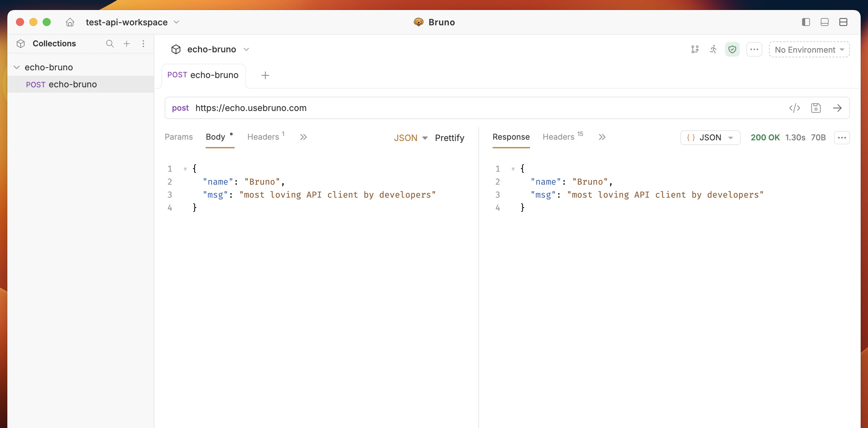
Task: Toggle sidebar visibility layout icon
Action: click(806, 22)
